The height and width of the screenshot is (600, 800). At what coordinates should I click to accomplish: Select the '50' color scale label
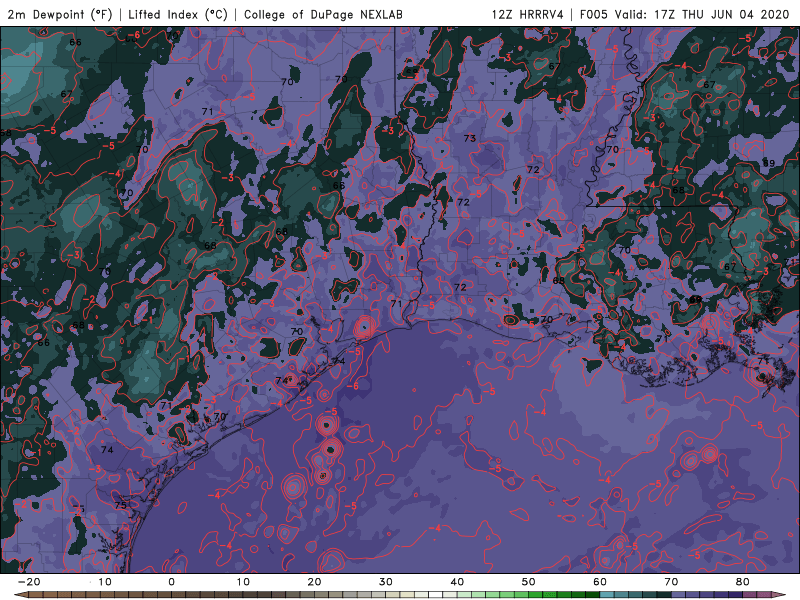click(x=529, y=582)
